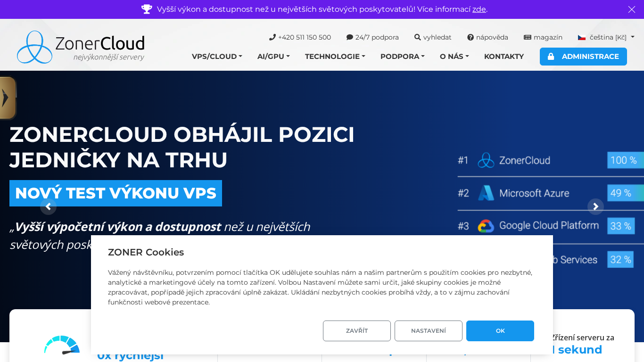Expand the VPS/CLOUD menu
The height and width of the screenshot is (362, 644).
pyautogui.click(x=217, y=57)
